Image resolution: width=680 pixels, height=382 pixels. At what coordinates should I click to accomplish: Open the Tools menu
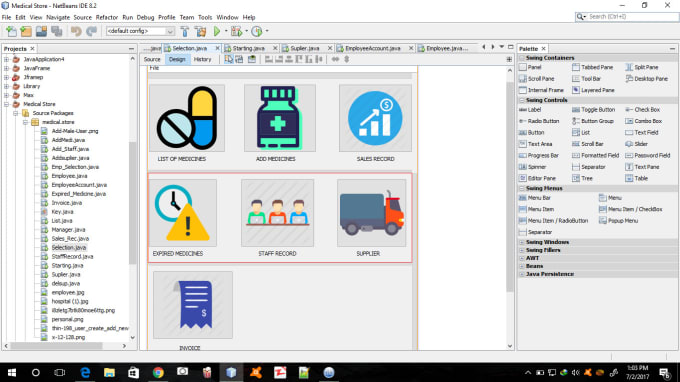(x=205, y=17)
